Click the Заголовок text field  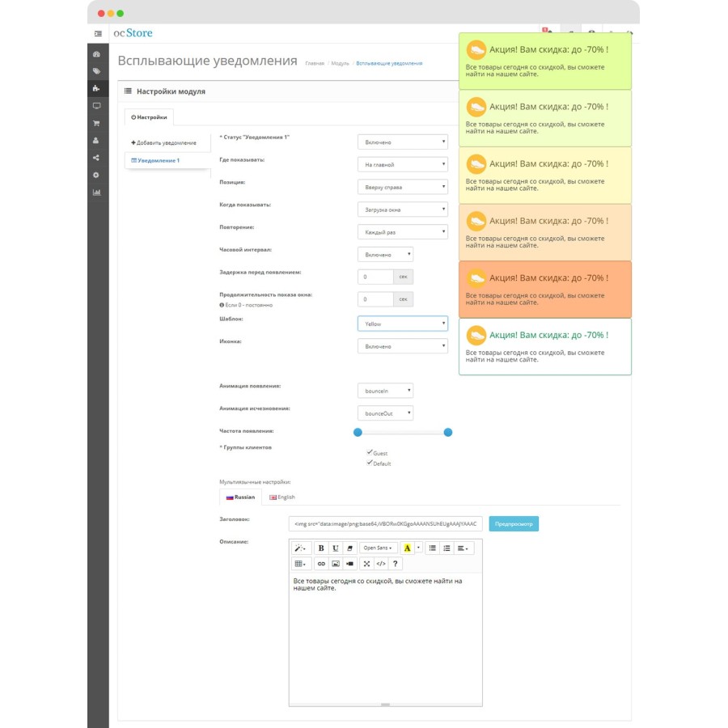coord(385,523)
